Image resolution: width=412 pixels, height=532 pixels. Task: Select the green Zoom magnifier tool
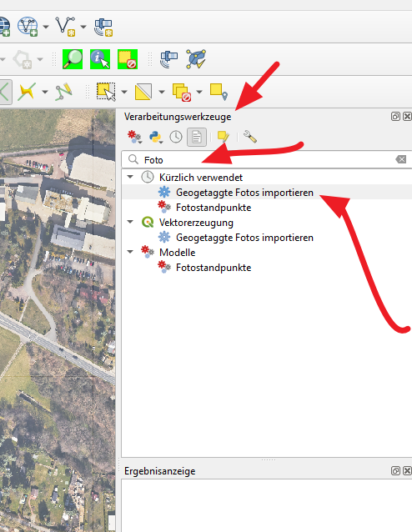(x=73, y=59)
